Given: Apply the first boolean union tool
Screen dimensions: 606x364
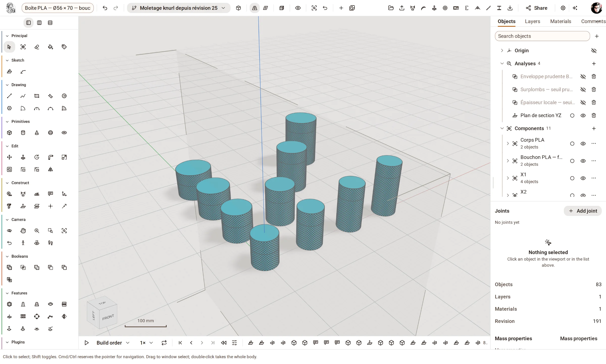Looking at the screenshot, I should pyautogui.click(x=9, y=267).
